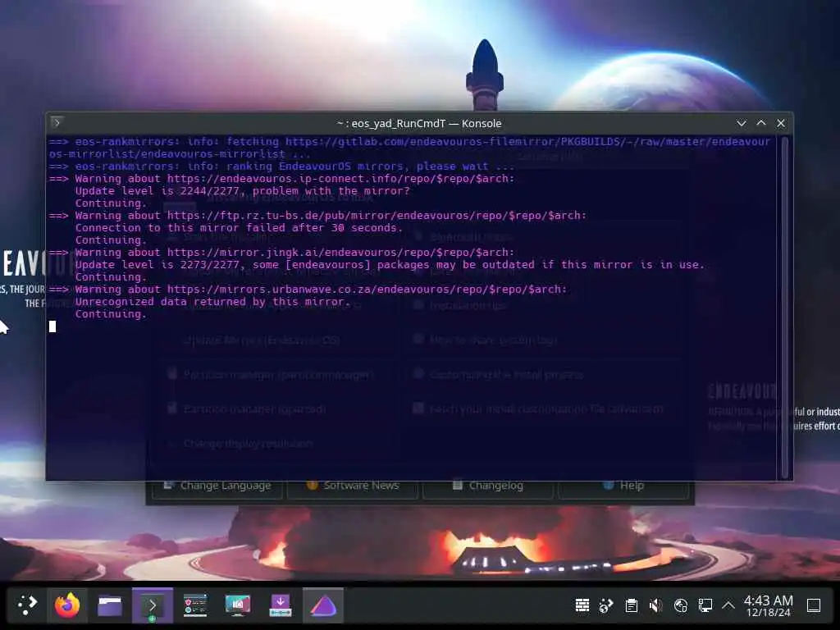Screen dimensions: 840x630
Task: Open the taskbar icon right of Konsole
Action: pos(195,605)
